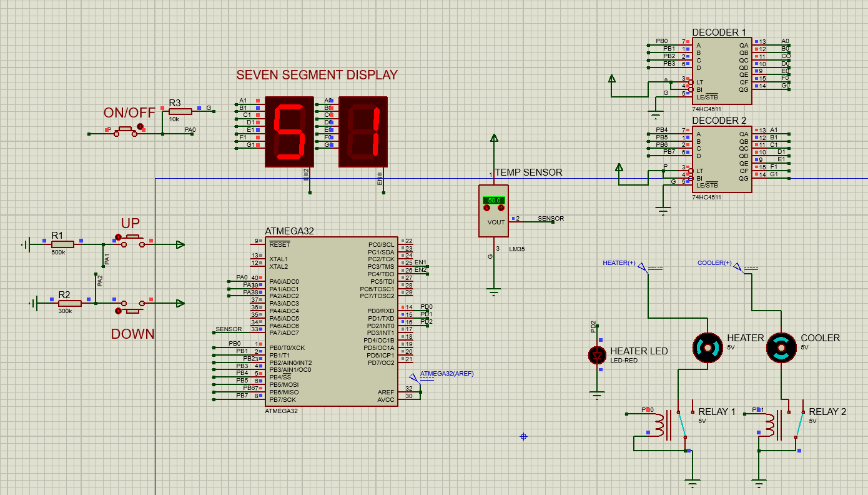Click the DECODER 2 title text

pos(719,121)
